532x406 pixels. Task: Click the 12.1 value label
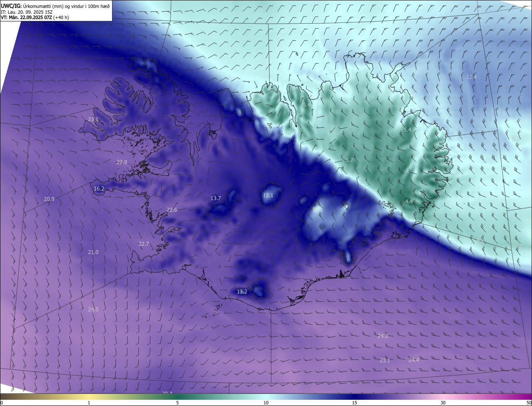tap(268, 195)
